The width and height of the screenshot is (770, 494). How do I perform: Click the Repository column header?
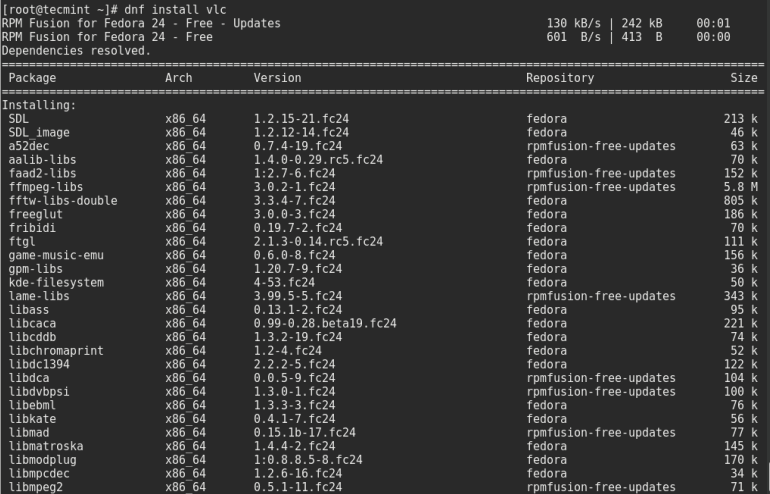560,78
